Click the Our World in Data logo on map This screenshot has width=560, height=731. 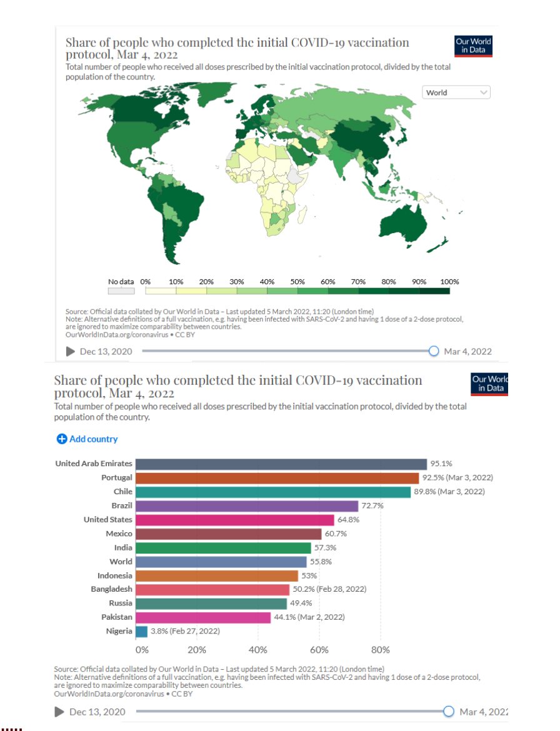click(x=473, y=46)
